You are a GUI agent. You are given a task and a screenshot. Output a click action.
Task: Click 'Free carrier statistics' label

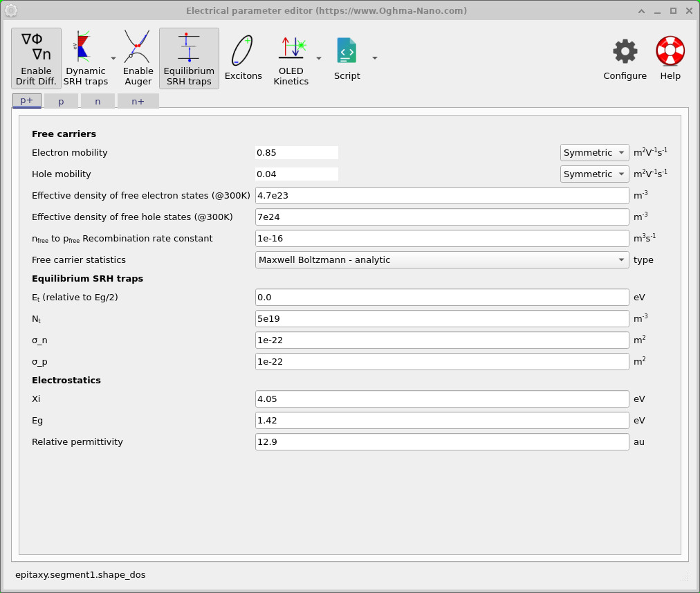(79, 260)
